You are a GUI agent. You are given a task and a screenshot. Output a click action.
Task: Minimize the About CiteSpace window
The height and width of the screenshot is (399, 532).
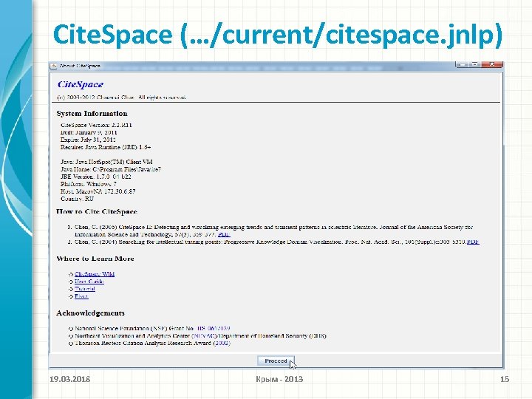point(461,64)
